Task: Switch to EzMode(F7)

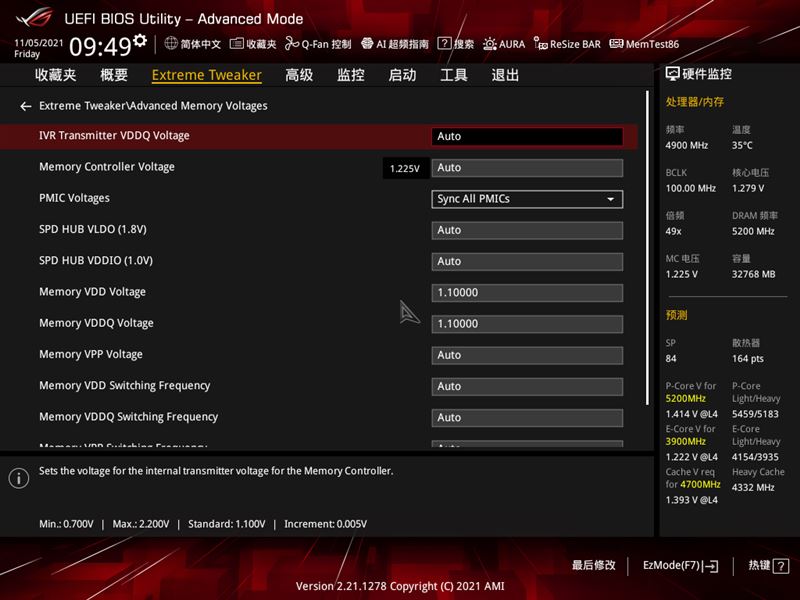Action: 680,565
